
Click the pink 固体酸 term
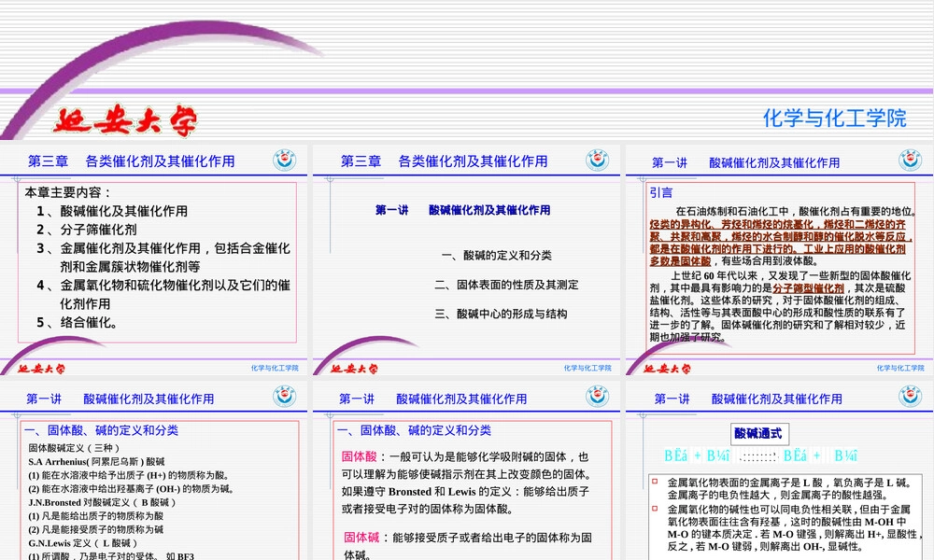(360, 456)
